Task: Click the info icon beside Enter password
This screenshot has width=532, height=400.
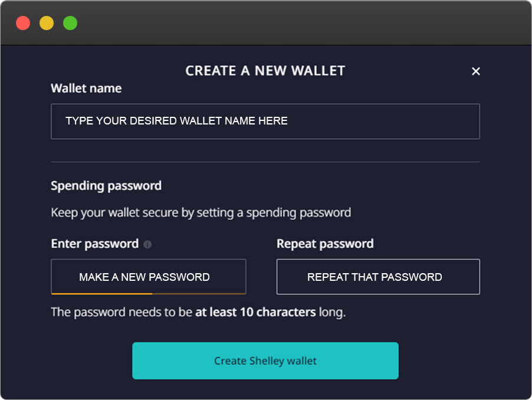Action: (x=147, y=244)
